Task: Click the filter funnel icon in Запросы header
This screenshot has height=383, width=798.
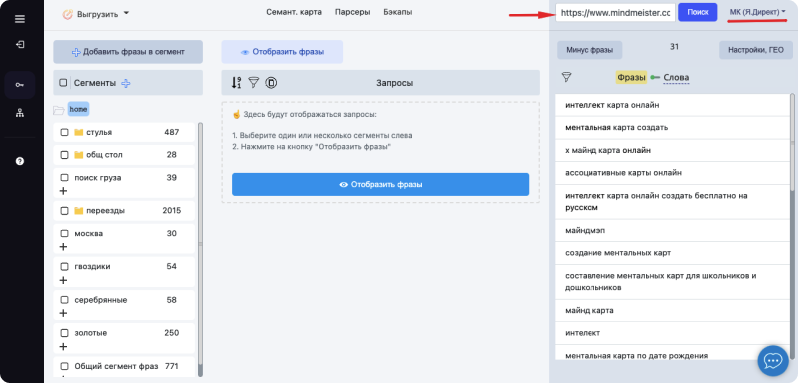Action: click(x=253, y=82)
